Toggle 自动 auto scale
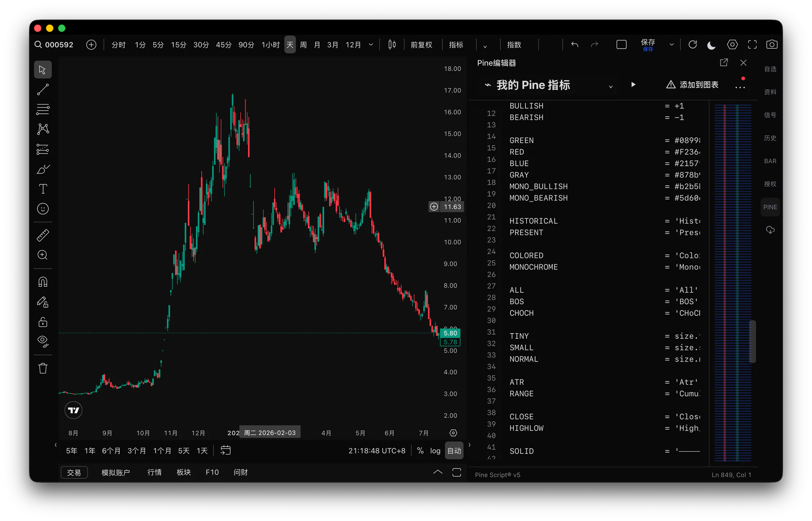 tap(454, 451)
